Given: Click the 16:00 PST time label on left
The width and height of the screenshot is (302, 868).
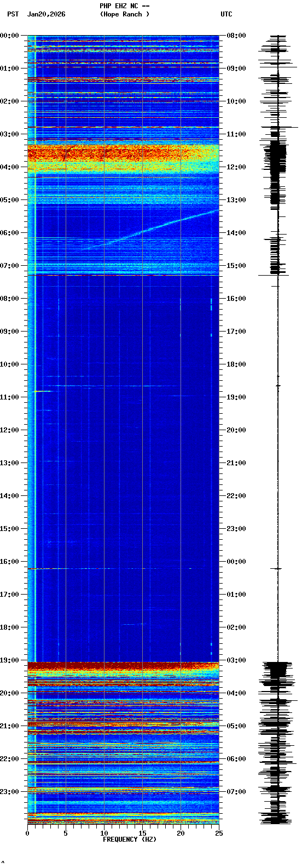Looking at the screenshot, I should click(x=9, y=562).
